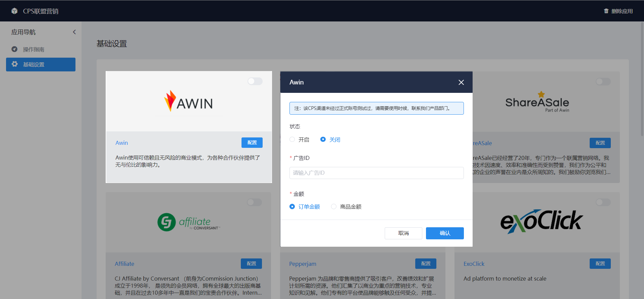
Task: Toggle the ExoClick card switch
Action: pos(603,202)
